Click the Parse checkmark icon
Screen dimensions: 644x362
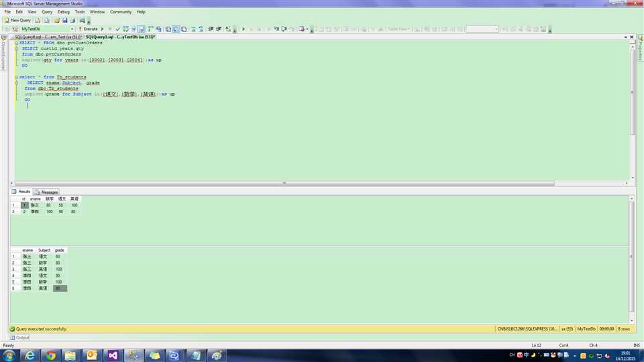click(118, 29)
